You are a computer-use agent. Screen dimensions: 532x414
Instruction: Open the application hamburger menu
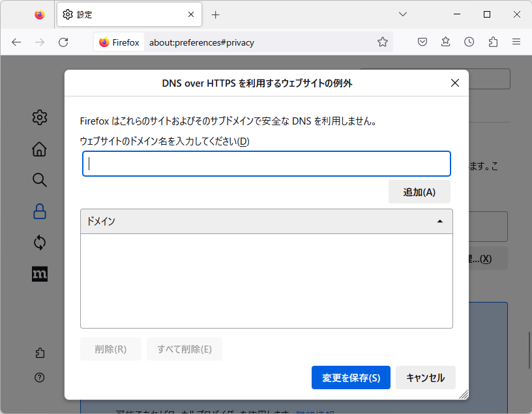(x=516, y=42)
